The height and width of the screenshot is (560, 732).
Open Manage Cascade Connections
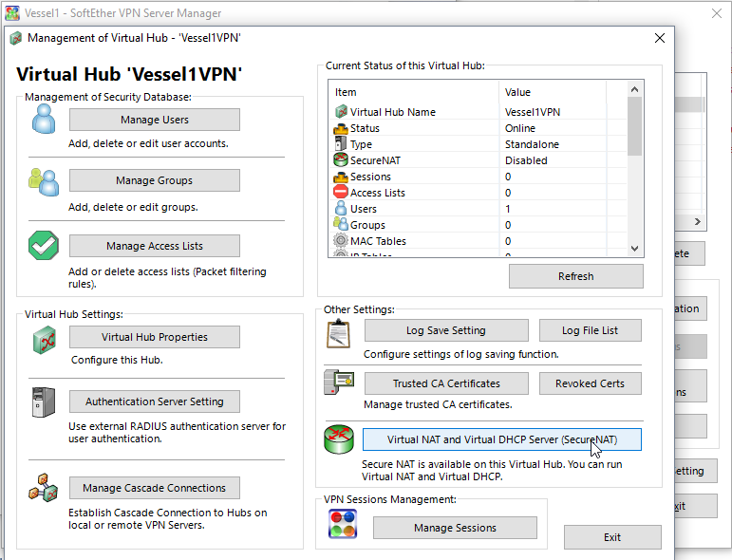(155, 488)
